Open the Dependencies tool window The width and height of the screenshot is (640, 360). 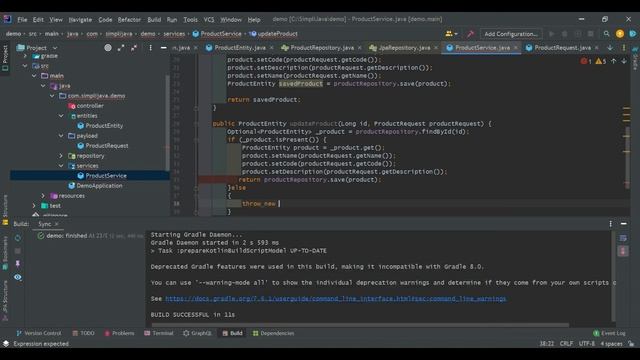click(273, 333)
